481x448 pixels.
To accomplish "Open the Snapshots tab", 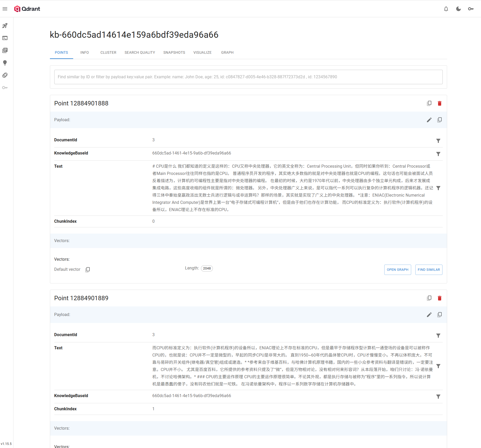I will point(174,52).
